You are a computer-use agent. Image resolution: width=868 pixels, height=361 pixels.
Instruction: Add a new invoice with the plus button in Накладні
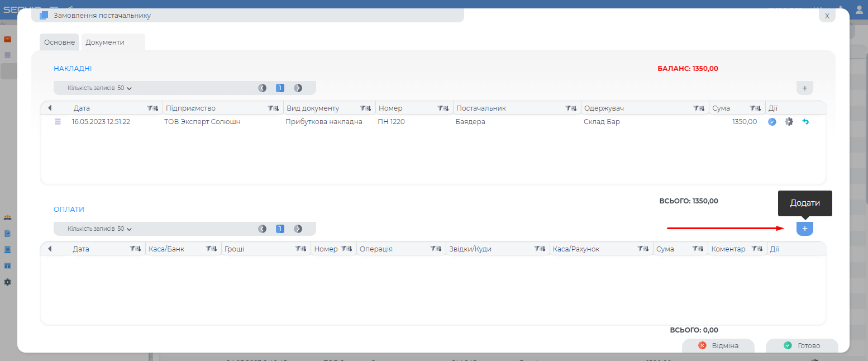(804, 88)
